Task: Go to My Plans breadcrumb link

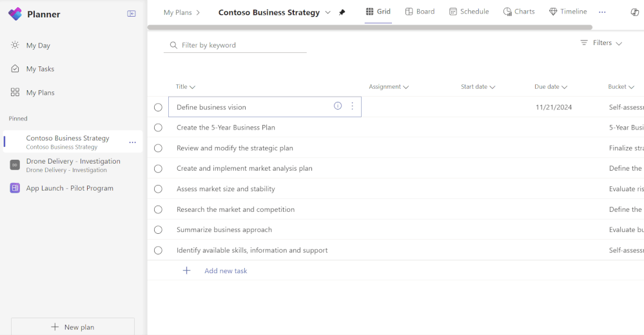Action: point(177,12)
